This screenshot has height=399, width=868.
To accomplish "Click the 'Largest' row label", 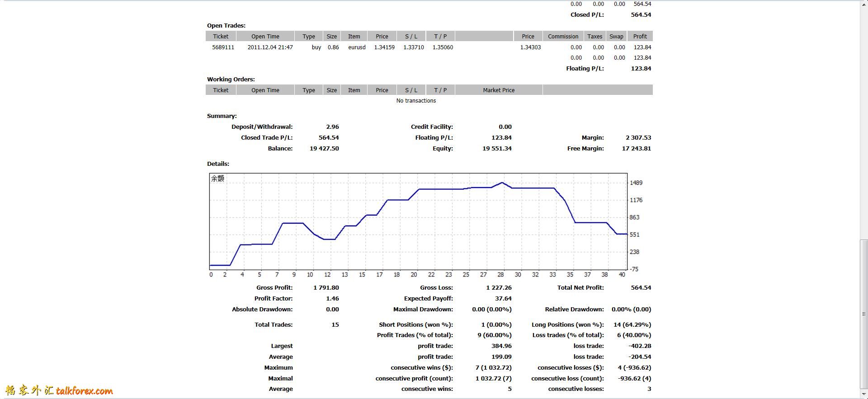I will [x=282, y=346].
